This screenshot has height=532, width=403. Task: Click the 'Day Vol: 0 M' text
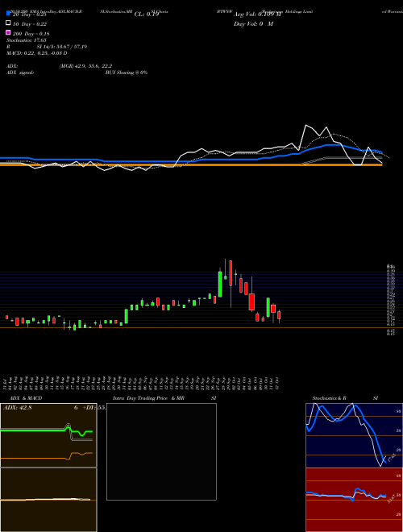[x=253, y=24]
